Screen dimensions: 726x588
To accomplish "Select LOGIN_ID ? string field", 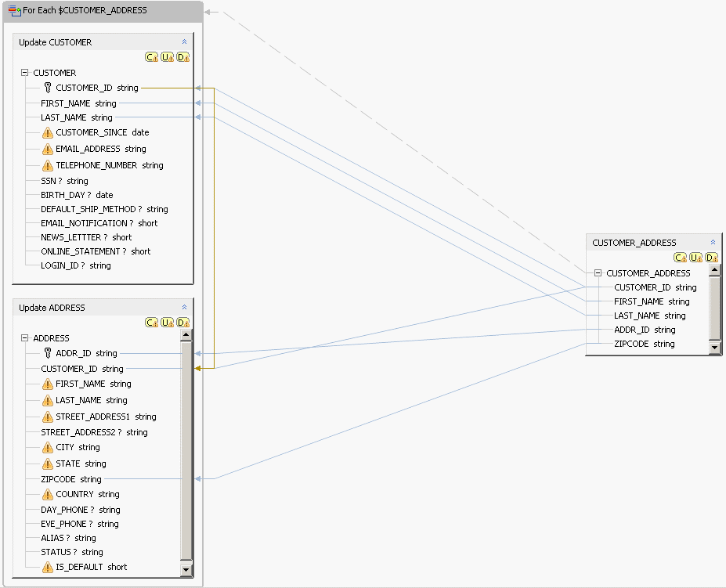I will tap(75, 265).
